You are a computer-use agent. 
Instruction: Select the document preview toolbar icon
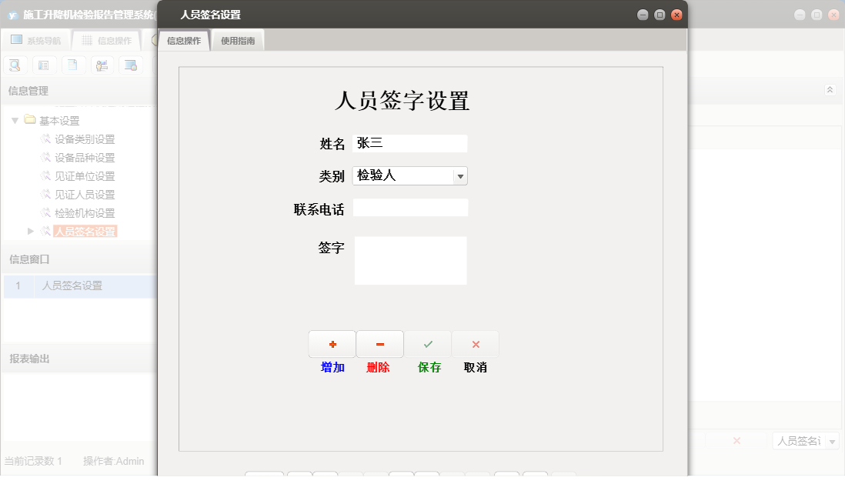coord(15,65)
